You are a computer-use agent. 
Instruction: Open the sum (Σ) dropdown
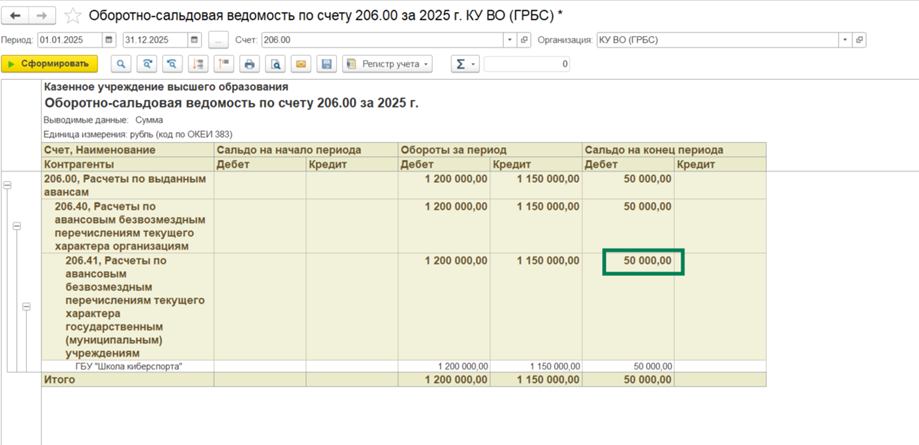(465, 64)
